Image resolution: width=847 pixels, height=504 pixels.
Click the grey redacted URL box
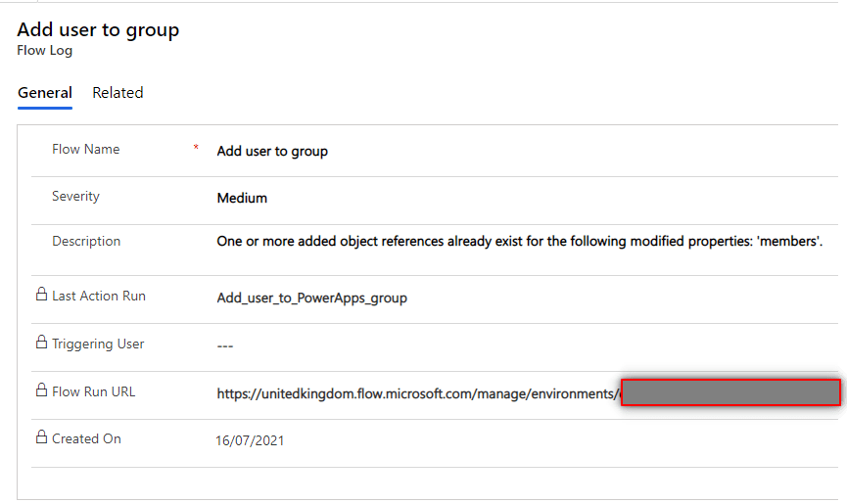[730, 392]
